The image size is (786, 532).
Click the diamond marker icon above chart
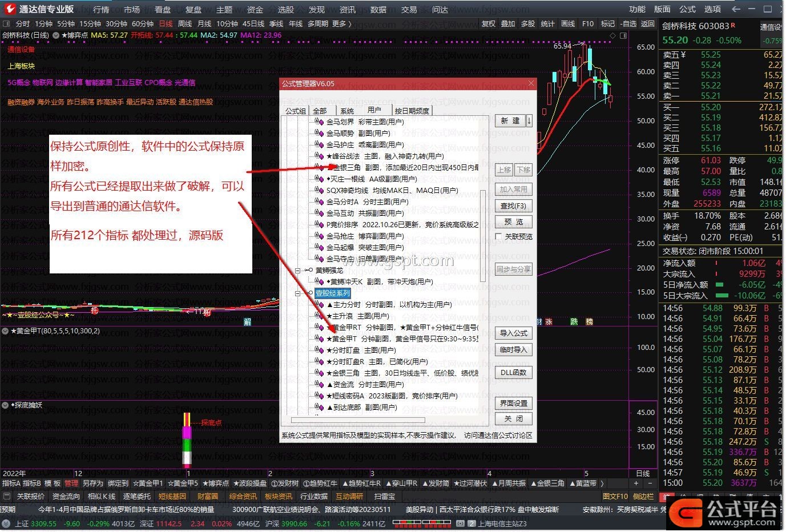(612, 35)
